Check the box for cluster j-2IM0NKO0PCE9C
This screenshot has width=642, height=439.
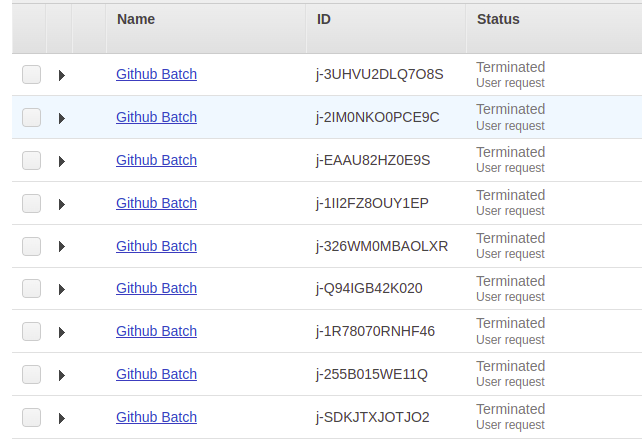click(32, 118)
